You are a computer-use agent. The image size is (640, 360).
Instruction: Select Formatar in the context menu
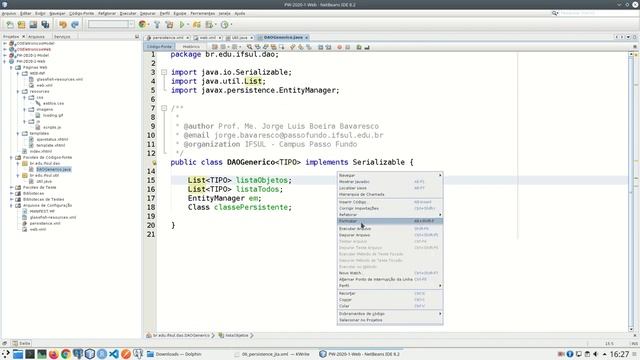(x=390, y=221)
